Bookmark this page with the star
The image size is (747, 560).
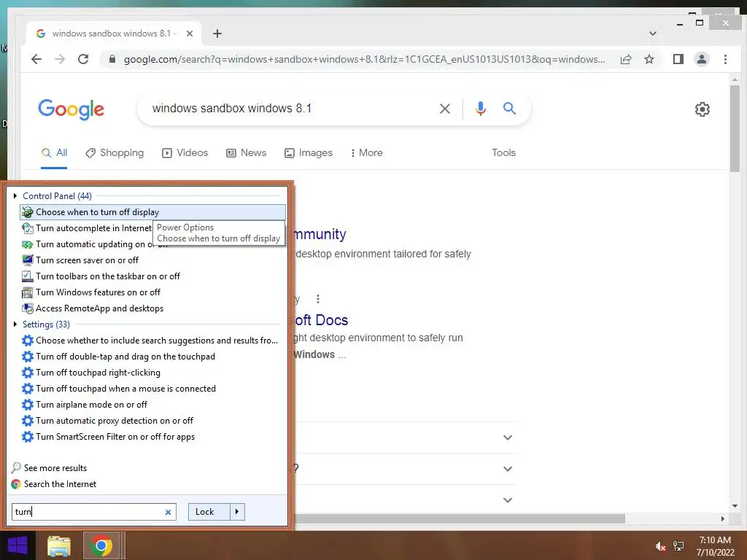(x=649, y=59)
